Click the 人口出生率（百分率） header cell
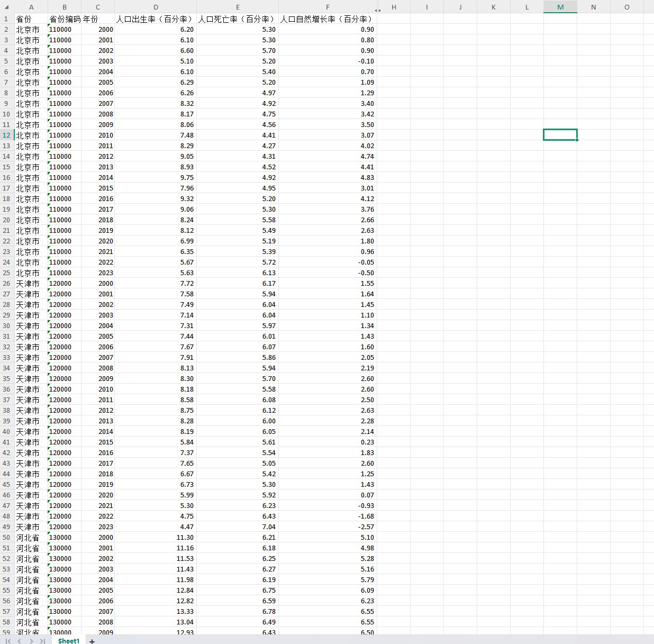654x644 pixels. pos(156,19)
